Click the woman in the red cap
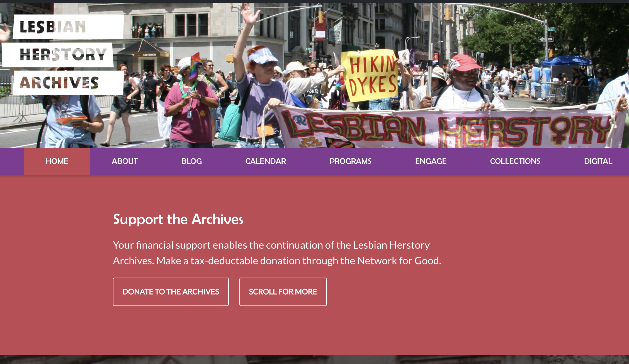This screenshot has height=364, width=629. [464, 84]
